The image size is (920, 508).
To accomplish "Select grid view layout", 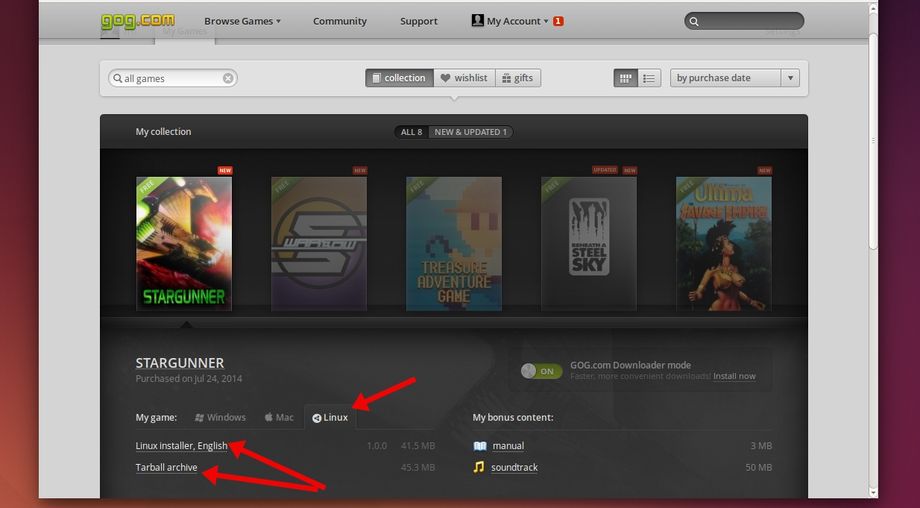I will click(625, 78).
